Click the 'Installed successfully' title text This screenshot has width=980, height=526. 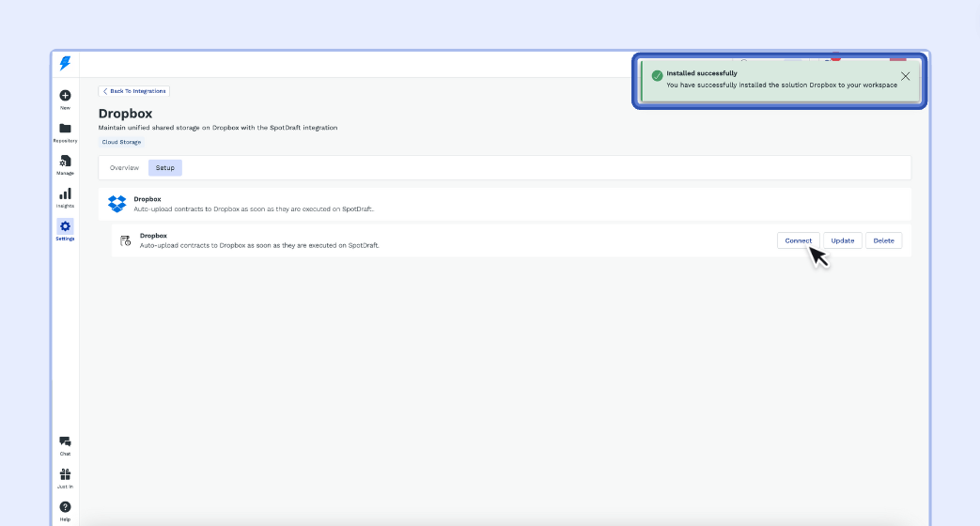click(x=701, y=73)
